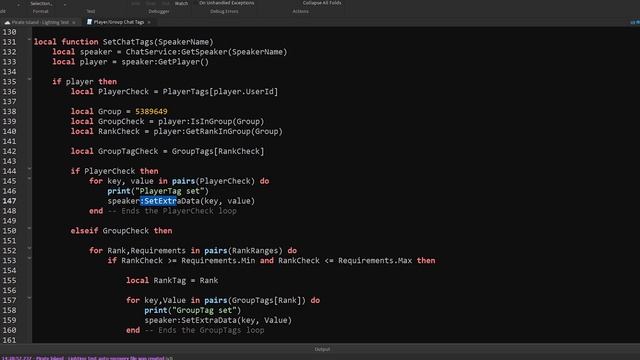640x360 pixels.
Task: Click Collapse All Folds
Action: point(322,3)
